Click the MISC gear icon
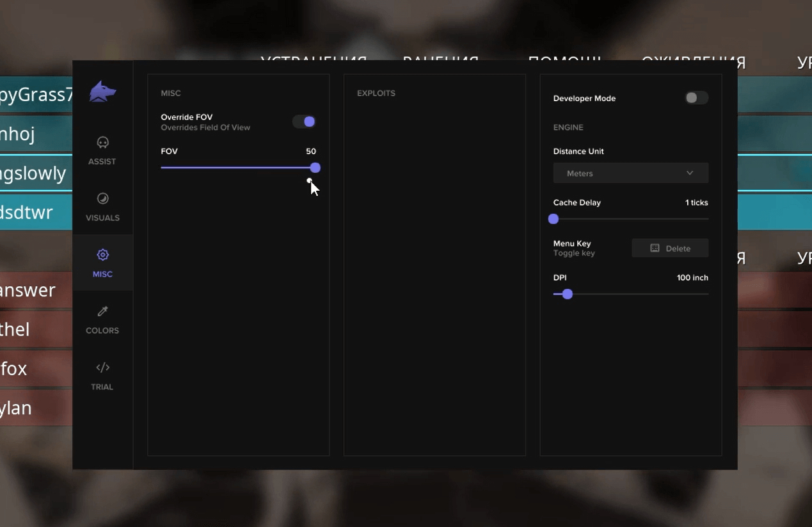The height and width of the screenshot is (527, 812). pyautogui.click(x=102, y=254)
